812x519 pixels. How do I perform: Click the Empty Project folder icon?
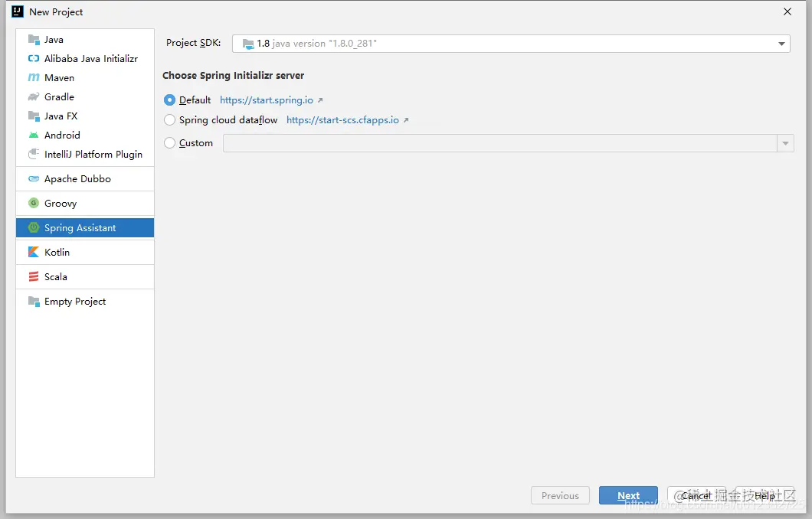coord(34,301)
